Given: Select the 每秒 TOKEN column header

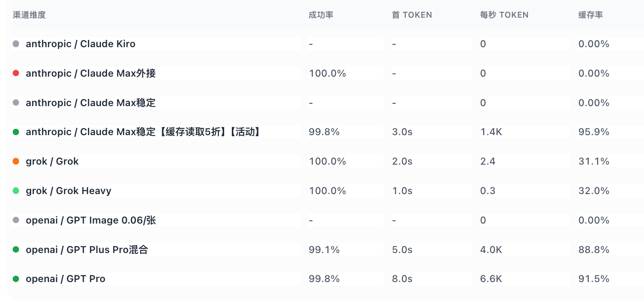Looking at the screenshot, I should click(504, 15).
